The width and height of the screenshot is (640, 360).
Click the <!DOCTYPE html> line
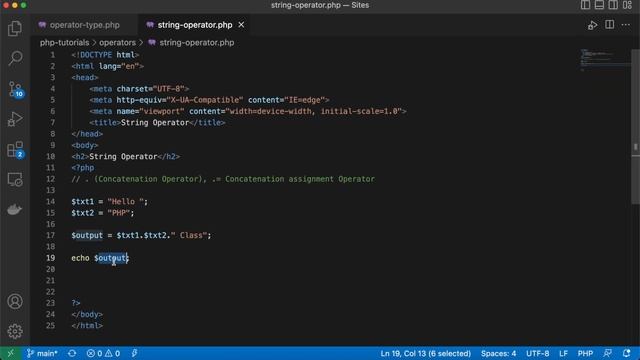point(105,55)
